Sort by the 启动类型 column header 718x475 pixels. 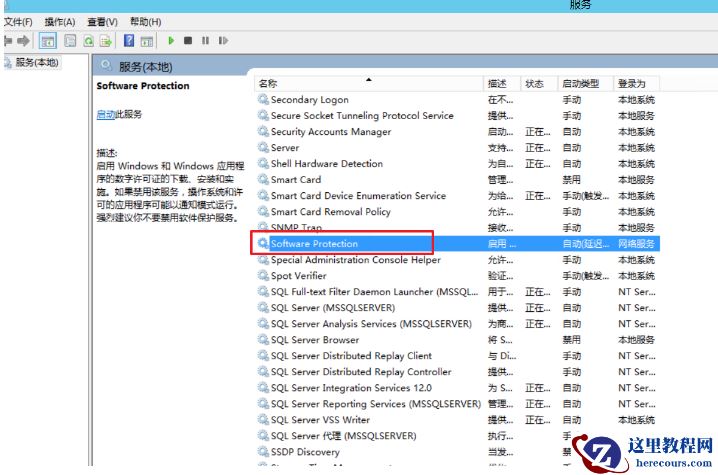click(x=585, y=83)
